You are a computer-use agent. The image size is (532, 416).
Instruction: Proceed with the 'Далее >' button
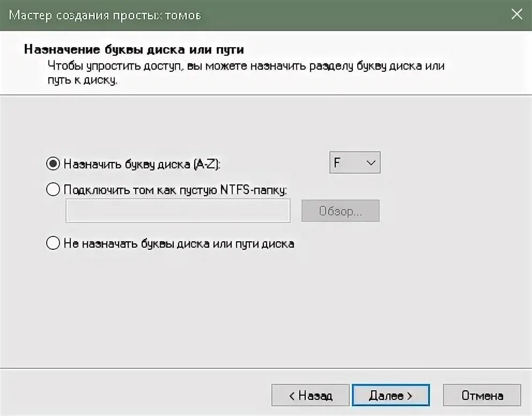pyautogui.click(x=391, y=395)
